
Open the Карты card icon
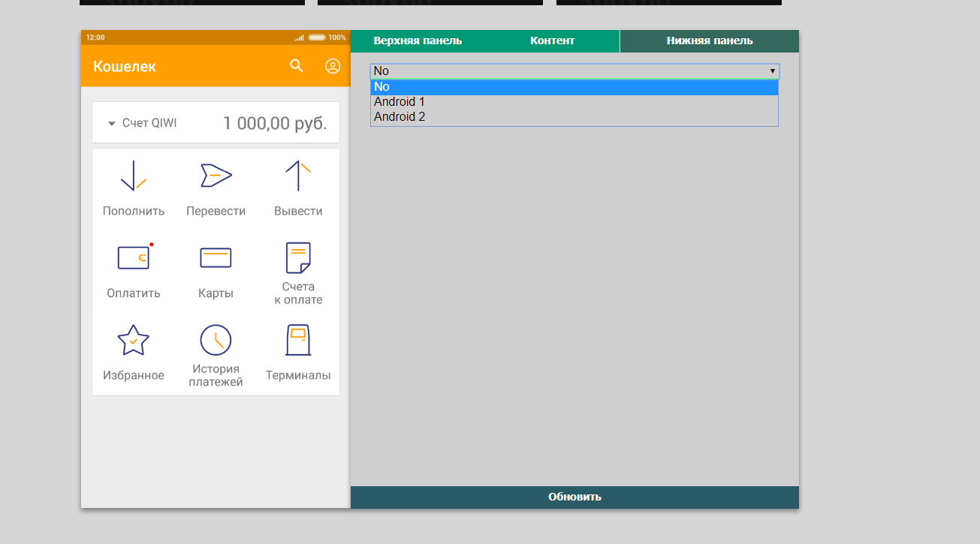(x=216, y=257)
